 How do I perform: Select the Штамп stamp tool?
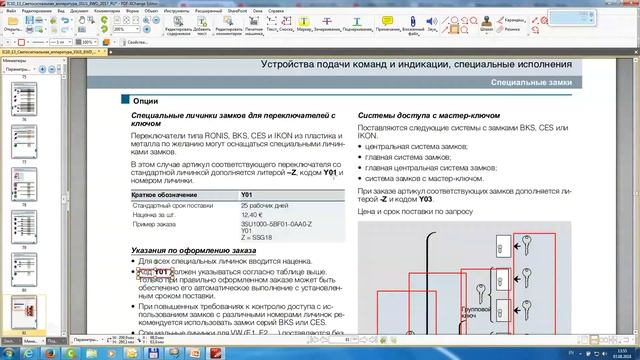[x=486, y=24]
